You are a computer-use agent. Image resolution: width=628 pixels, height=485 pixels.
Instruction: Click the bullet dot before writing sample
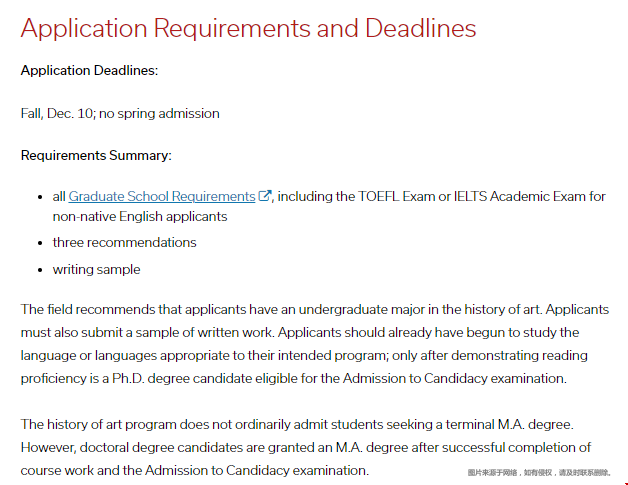pos(42,270)
